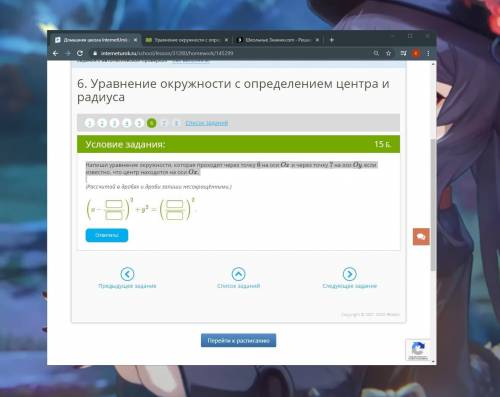This screenshot has height=397, width=500.
Task: Open the Список заданий link beside task numbers
Action: tap(207, 123)
